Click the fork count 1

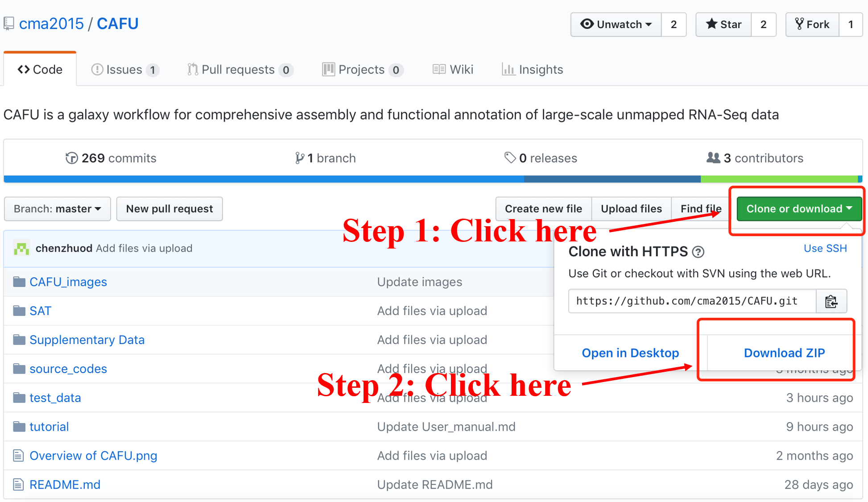[x=851, y=24]
